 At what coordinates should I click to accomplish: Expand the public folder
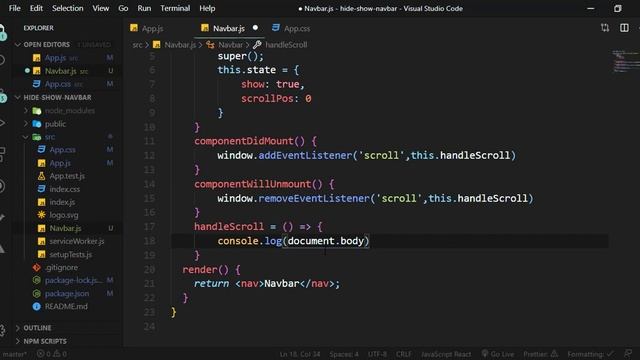tap(56, 124)
